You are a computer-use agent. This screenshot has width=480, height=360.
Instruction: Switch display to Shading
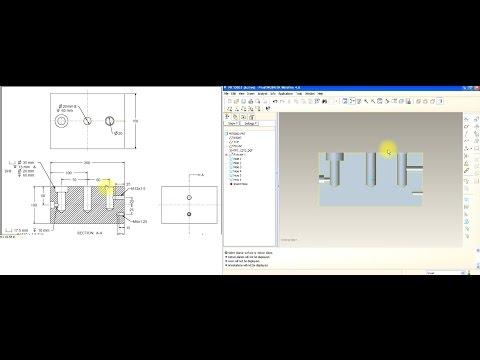point(439,101)
